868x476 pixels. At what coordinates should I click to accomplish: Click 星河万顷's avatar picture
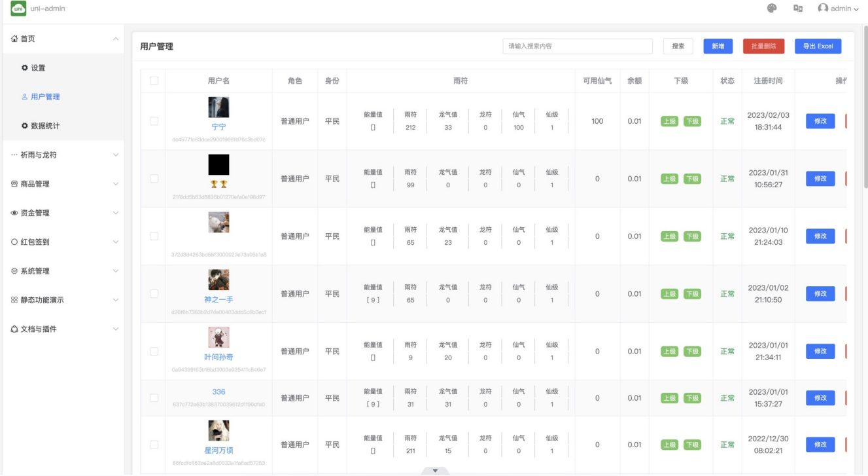coord(218,431)
